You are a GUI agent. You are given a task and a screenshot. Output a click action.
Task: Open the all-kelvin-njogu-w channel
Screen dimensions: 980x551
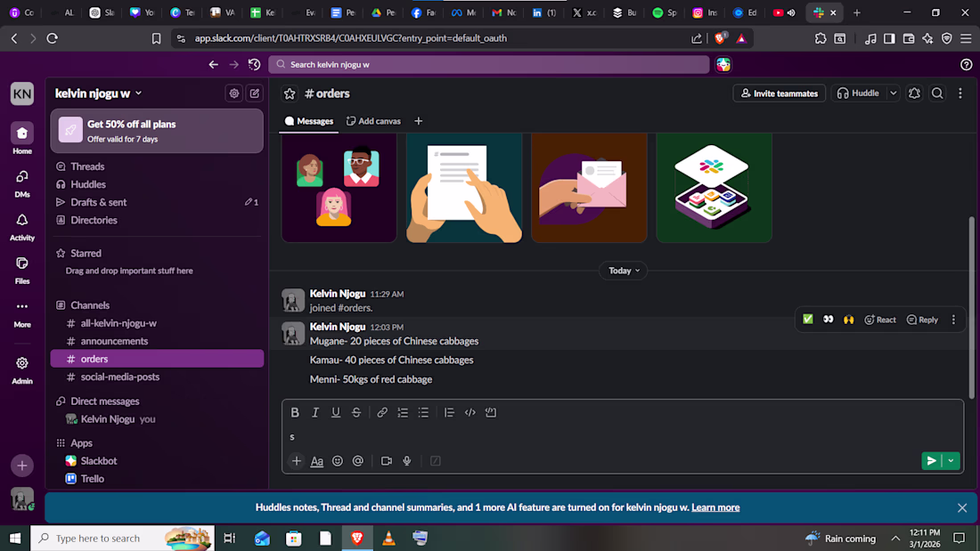(157, 323)
